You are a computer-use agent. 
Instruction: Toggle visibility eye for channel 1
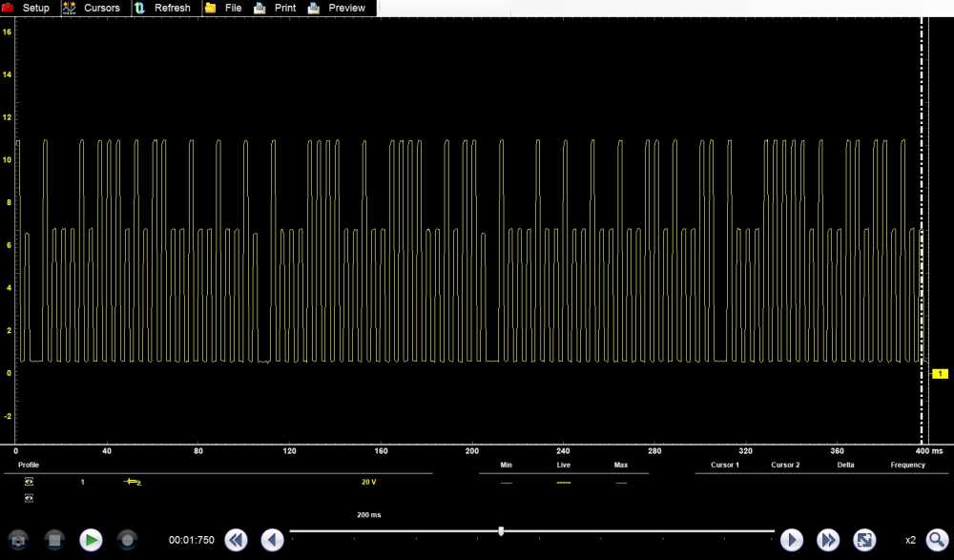click(x=29, y=482)
